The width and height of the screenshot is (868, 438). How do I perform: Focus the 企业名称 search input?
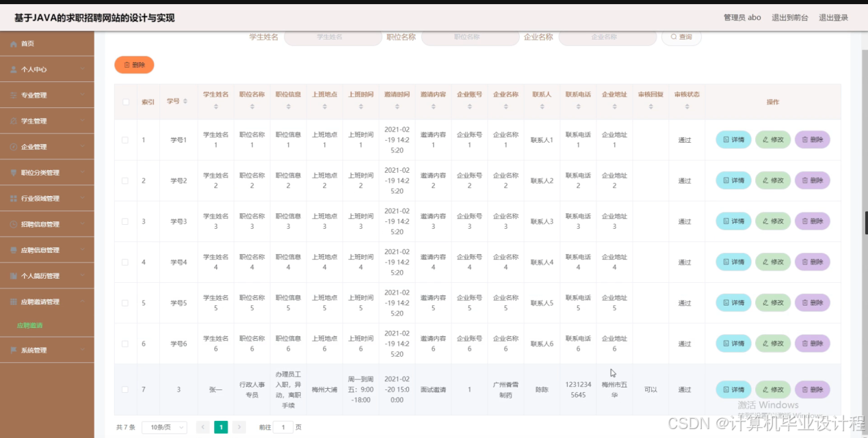[x=607, y=37]
